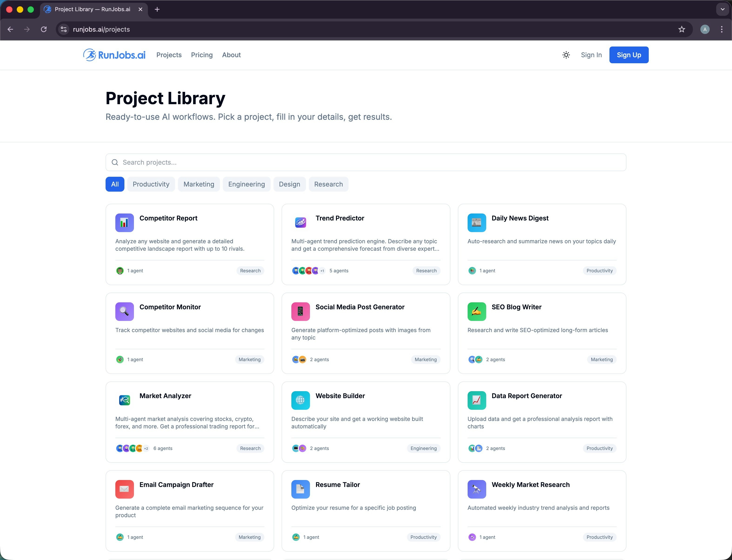Open the Chrome three-dot menu

721,29
